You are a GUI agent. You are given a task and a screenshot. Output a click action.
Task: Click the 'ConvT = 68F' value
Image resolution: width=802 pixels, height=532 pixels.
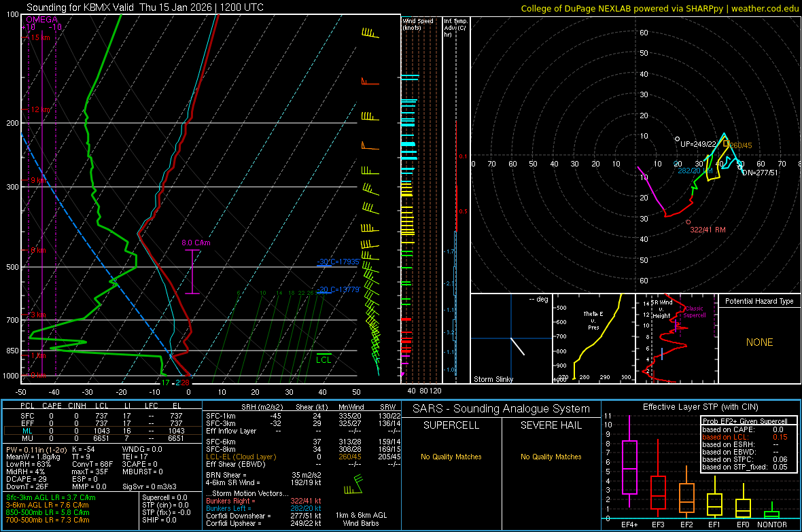click(92, 464)
